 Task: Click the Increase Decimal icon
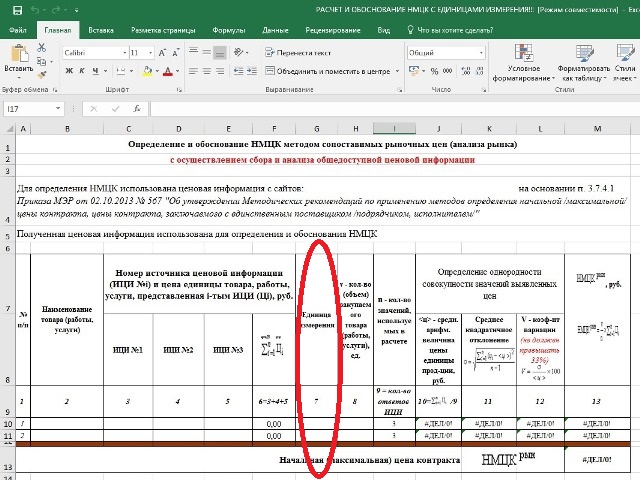466,71
